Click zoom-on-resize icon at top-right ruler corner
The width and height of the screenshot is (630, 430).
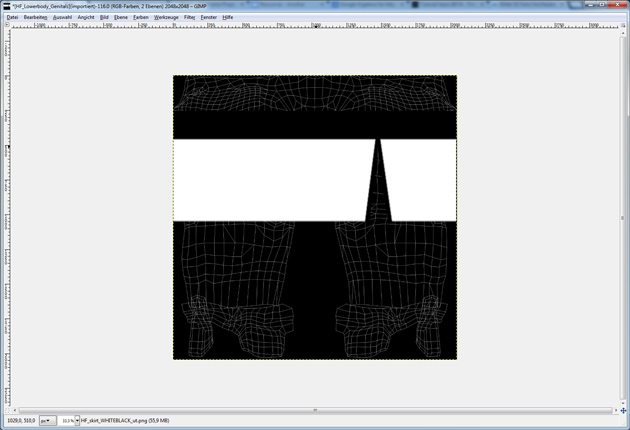point(623,25)
